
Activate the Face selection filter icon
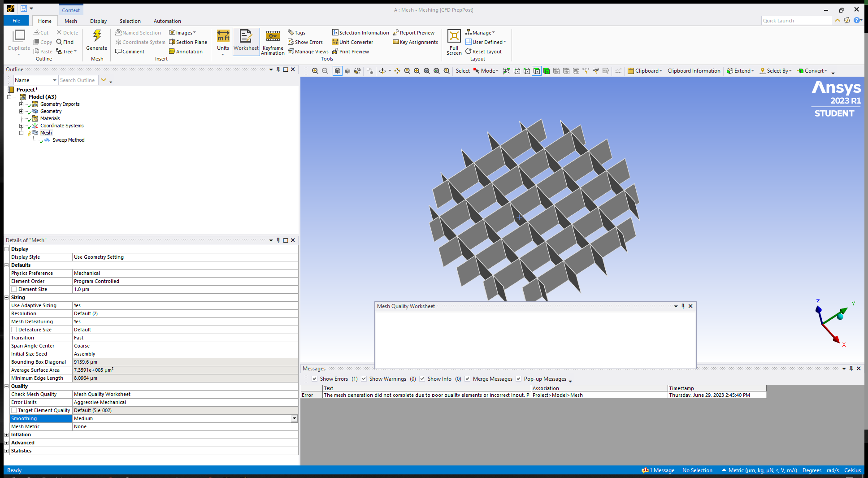pos(537,71)
